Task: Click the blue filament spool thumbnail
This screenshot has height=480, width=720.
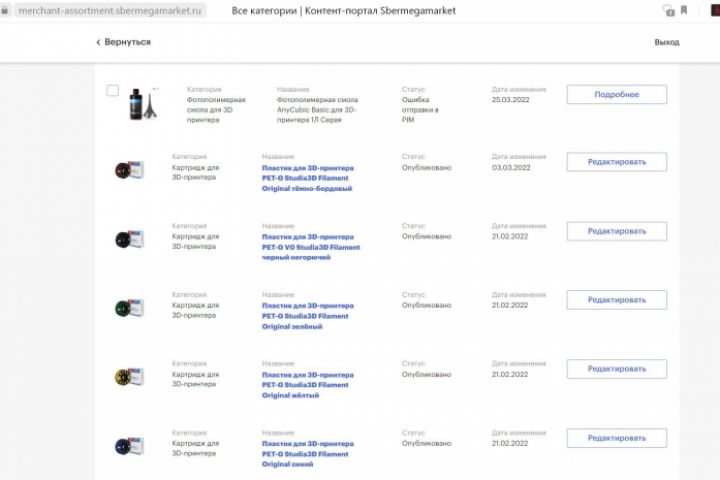Action: [129, 446]
